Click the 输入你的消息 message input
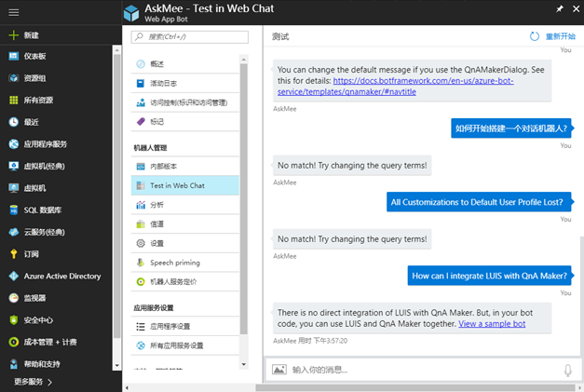Screen dimensions: 584x392 pyautogui.click(x=425, y=370)
